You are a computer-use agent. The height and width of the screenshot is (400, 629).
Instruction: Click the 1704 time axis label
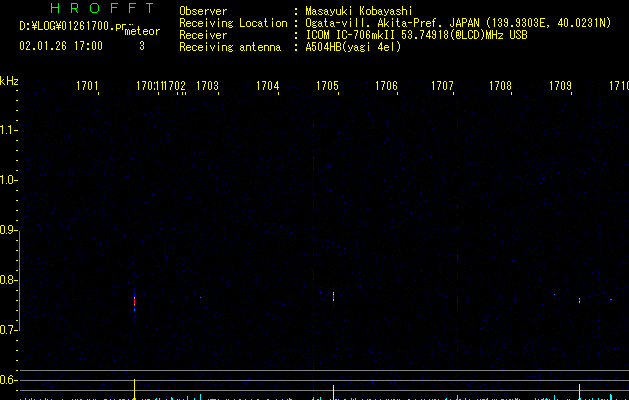(x=268, y=86)
